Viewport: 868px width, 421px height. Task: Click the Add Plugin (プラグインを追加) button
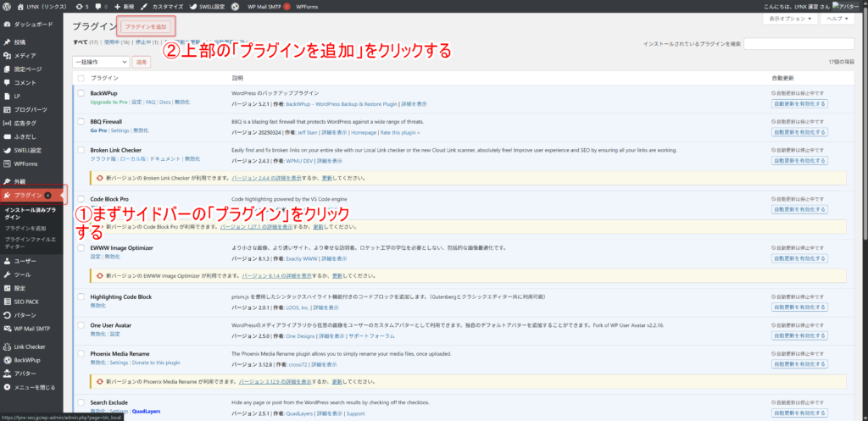[146, 27]
